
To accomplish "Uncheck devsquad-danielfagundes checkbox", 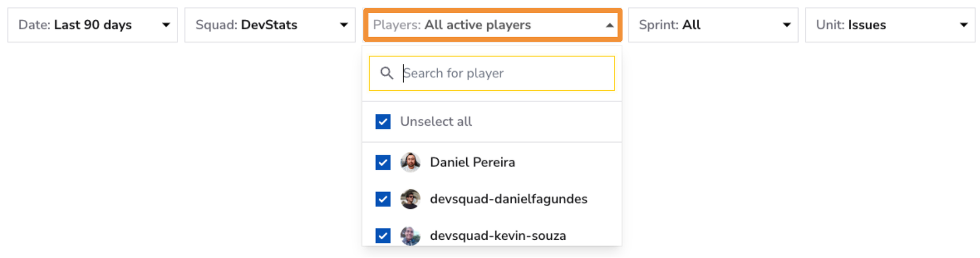I will point(383,199).
